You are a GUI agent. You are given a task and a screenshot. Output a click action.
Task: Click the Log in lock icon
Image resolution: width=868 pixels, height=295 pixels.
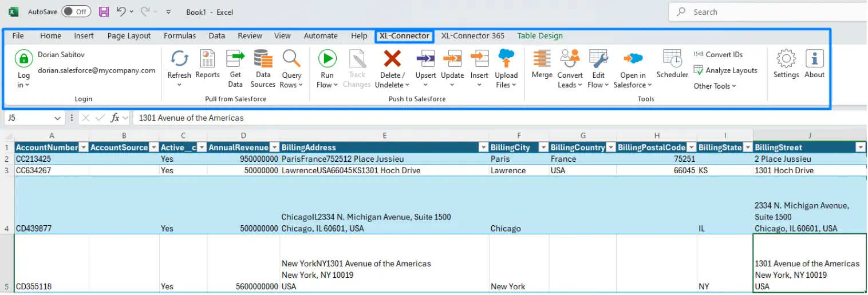23,59
